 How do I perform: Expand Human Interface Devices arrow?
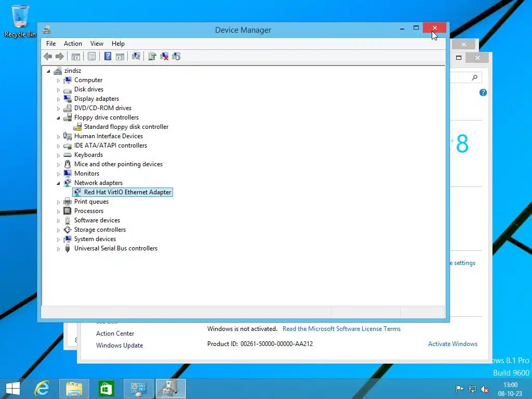[58, 137]
